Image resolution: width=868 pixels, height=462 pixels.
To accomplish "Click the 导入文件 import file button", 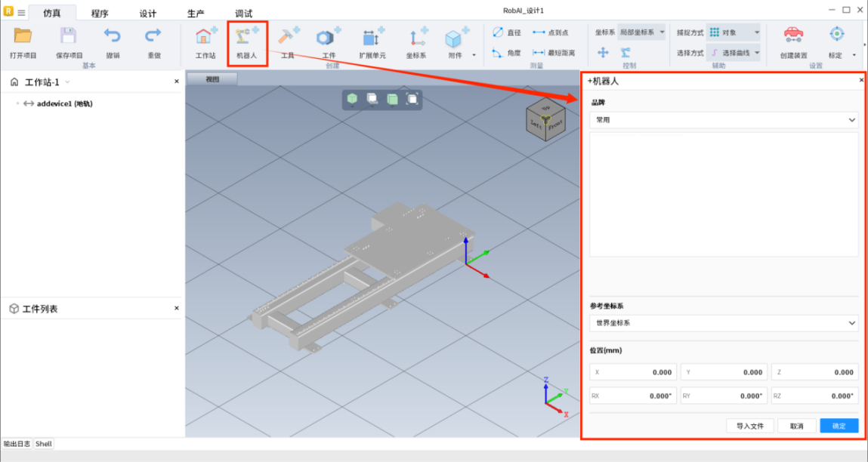I will 749,426.
